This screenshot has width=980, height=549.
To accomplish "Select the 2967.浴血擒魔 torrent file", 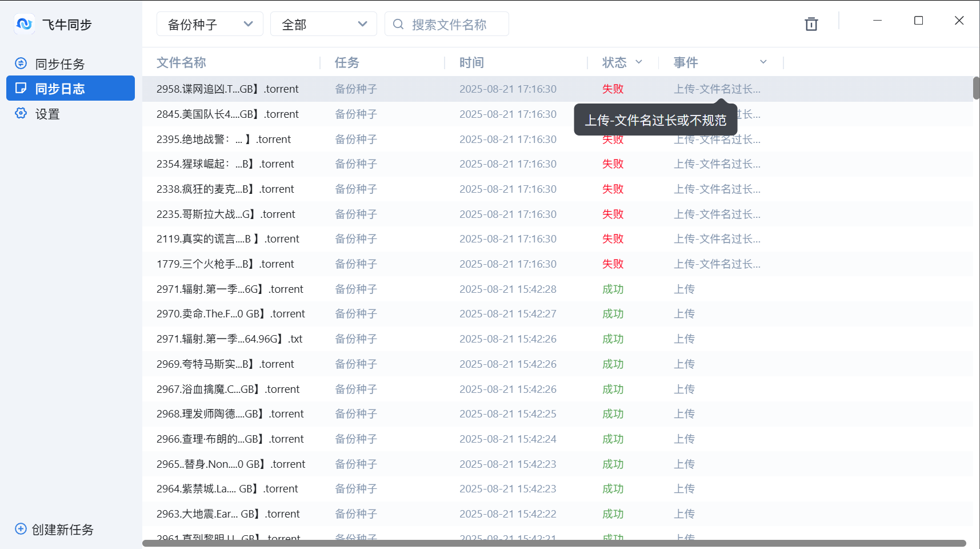I will [x=228, y=389].
